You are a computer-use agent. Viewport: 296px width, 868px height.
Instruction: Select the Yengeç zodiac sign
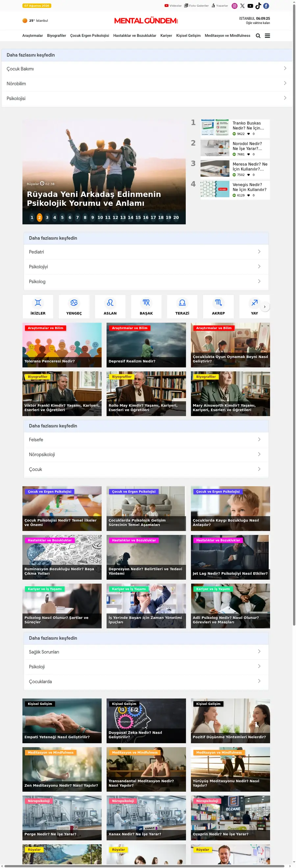pyautogui.click(x=74, y=307)
